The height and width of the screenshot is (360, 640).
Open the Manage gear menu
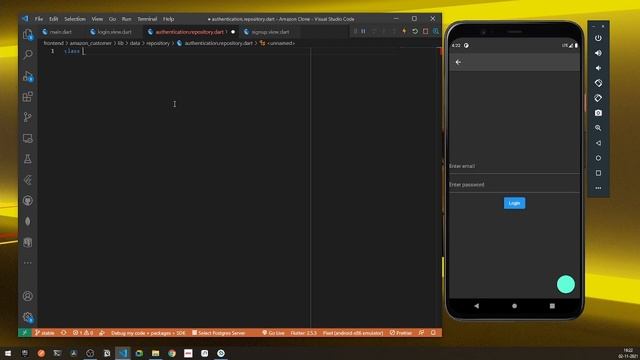(x=28, y=317)
